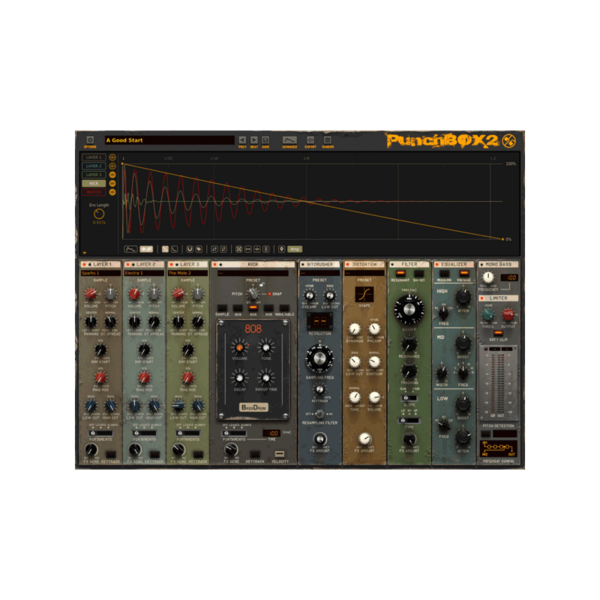600x600 pixels.
Task: Select the Master envelope tab
Action: pos(94,192)
